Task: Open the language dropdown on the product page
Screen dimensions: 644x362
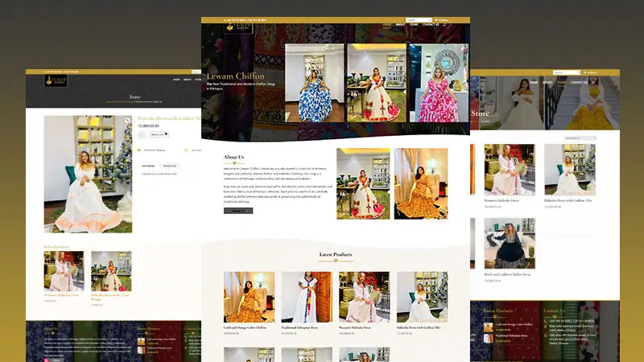Action: (x=196, y=72)
